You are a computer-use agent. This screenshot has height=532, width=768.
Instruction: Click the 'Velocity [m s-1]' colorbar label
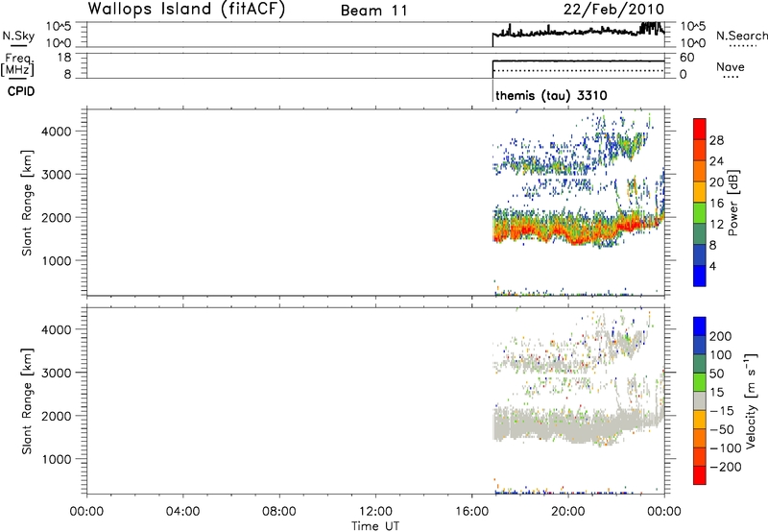click(751, 400)
